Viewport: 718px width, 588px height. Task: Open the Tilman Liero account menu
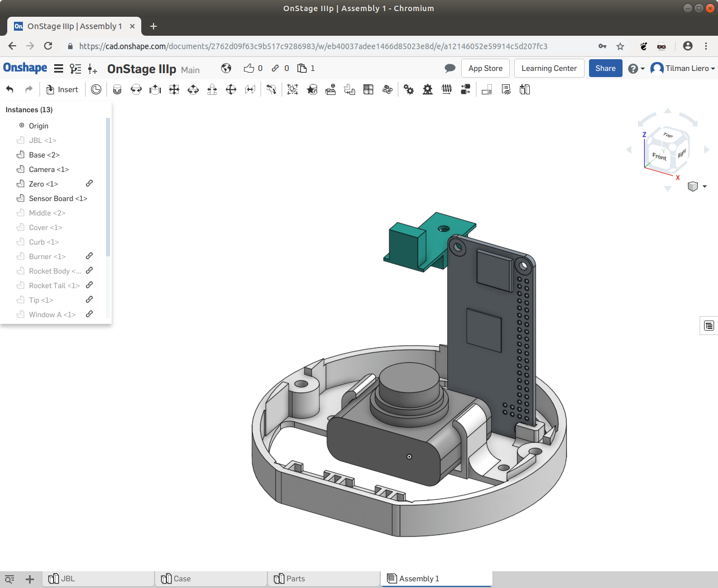point(683,68)
